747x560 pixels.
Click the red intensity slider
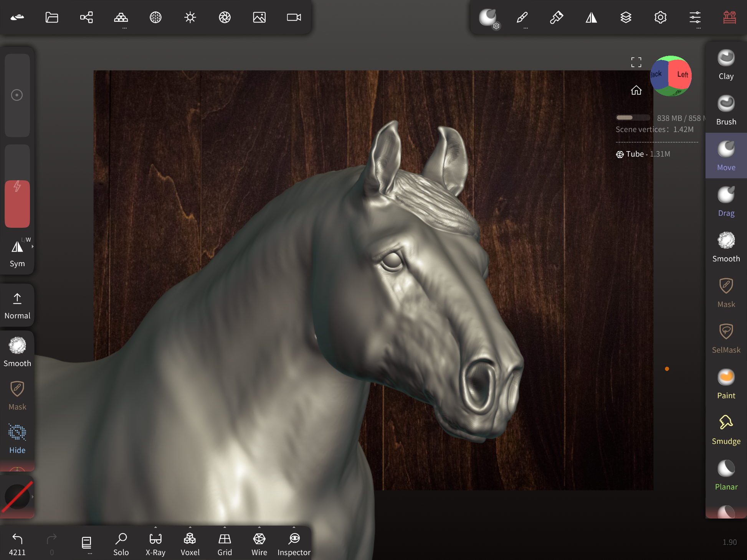pyautogui.click(x=17, y=203)
